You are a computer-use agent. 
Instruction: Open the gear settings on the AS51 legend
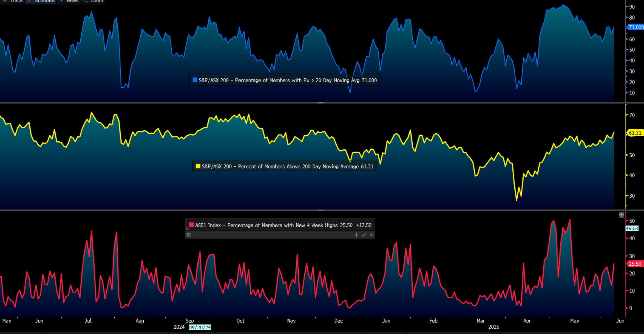[x=189, y=235]
